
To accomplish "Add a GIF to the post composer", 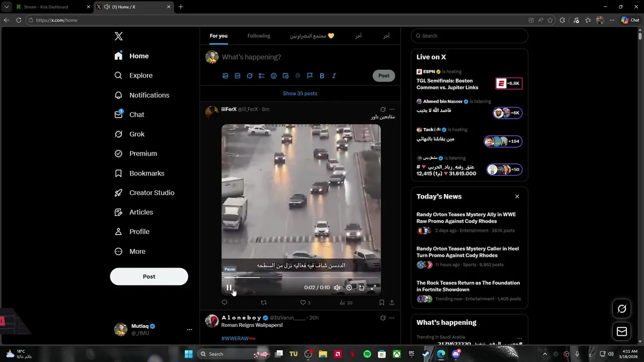I will tap(237, 76).
